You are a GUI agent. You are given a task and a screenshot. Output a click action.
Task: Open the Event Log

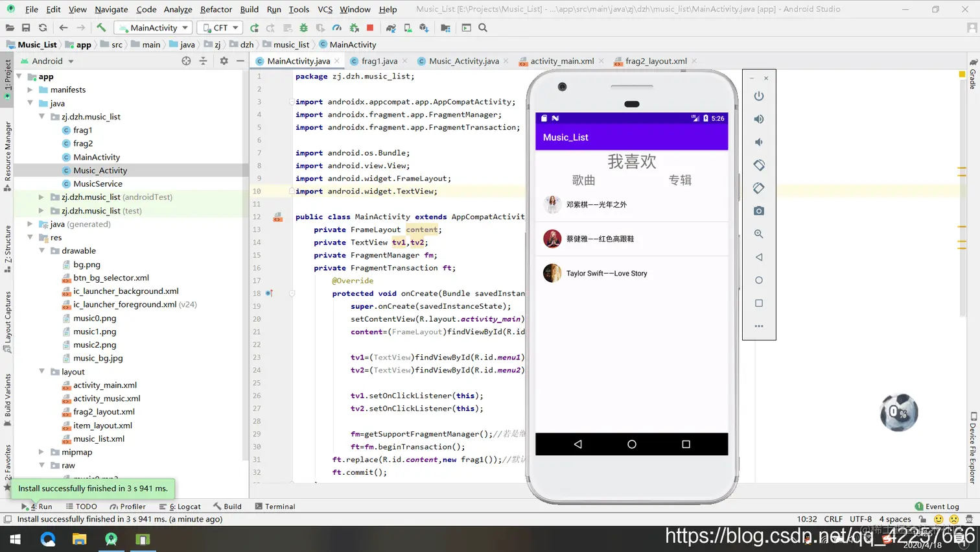pyautogui.click(x=937, y=507)
